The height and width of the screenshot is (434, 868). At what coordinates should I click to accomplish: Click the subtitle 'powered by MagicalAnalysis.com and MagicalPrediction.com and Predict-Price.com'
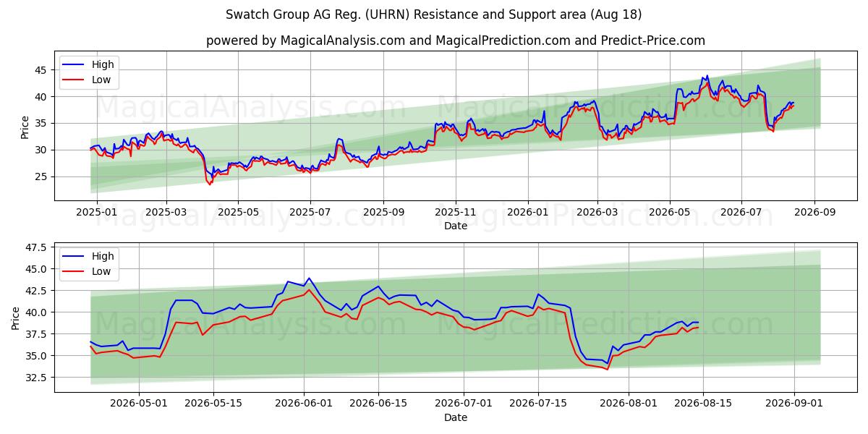(x=456, y=41)
